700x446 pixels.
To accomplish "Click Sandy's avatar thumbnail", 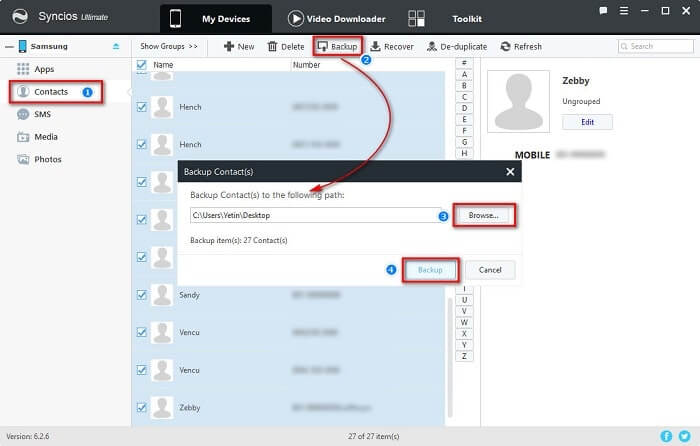I will coord(162,295).
